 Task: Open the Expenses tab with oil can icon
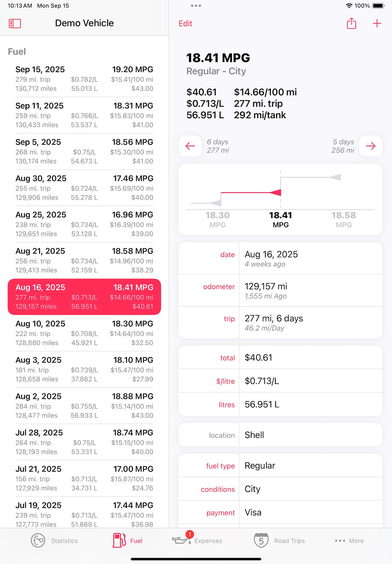[x=197, y=541]
